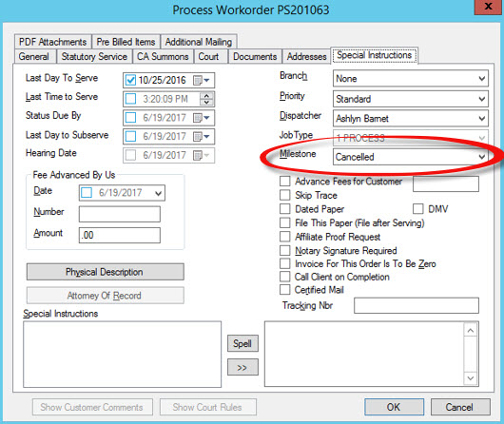
Task: Enable the Skip Trace checkbox
Action: 284,195
